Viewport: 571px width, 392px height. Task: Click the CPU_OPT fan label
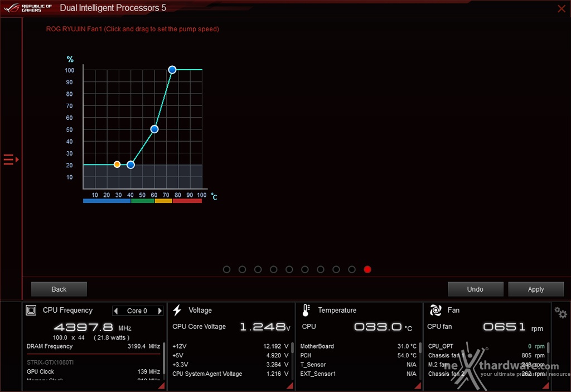[x=441, y=346]
